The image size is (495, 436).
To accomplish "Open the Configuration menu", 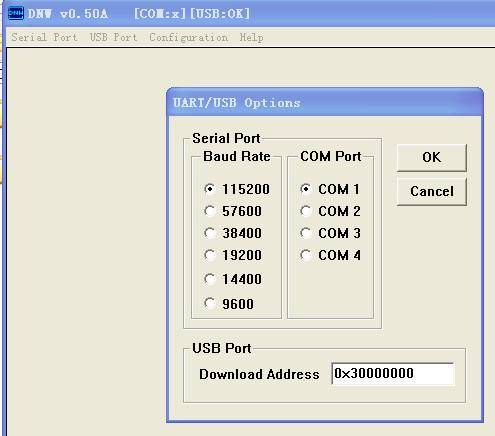I will pyautogui.click(x=189, y=38).
